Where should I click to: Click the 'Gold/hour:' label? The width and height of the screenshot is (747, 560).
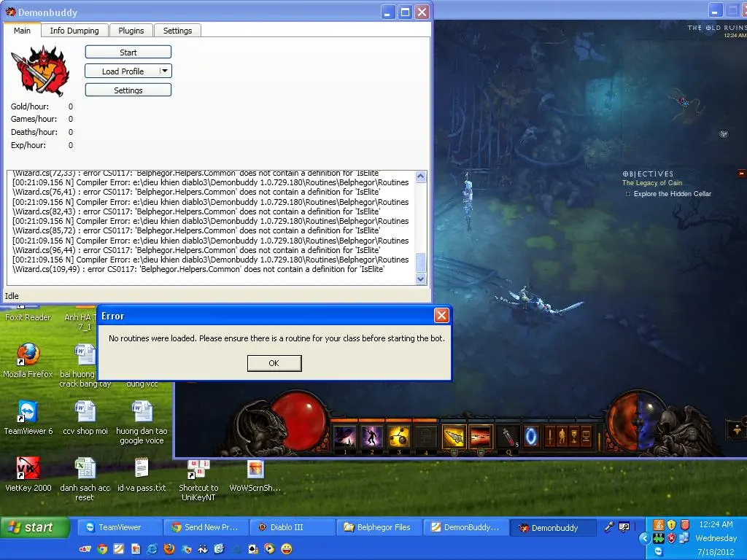tap(29, 106)
